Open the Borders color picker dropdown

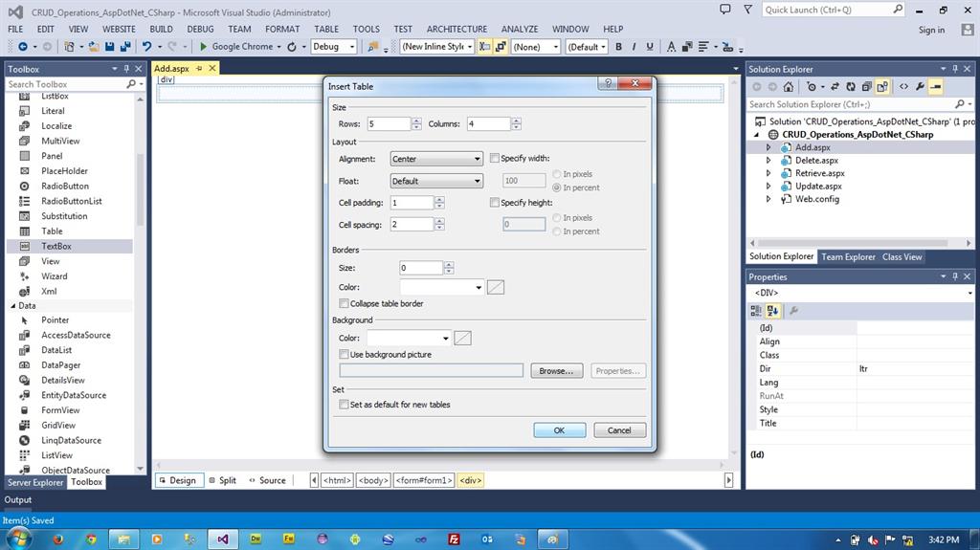[x=479, y=287]
